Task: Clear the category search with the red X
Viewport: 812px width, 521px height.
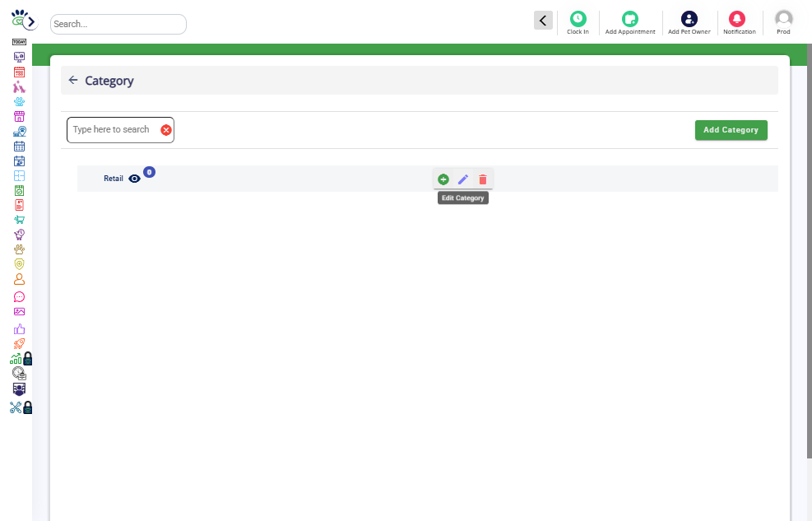Action: tap(165, 130)
